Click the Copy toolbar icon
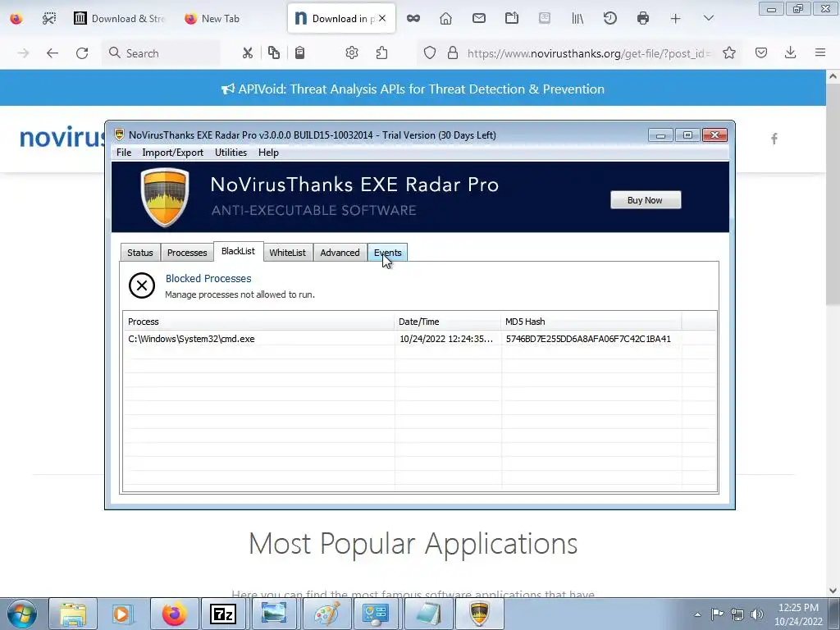 (x=274, y=53)
